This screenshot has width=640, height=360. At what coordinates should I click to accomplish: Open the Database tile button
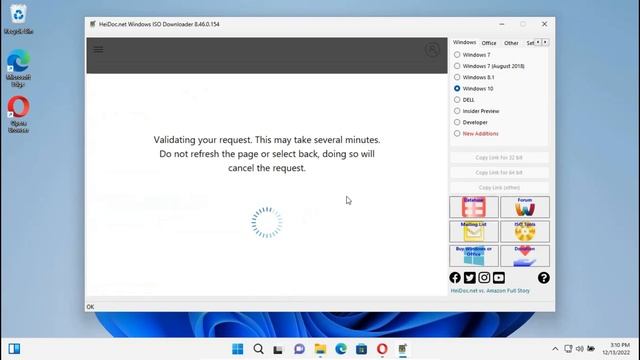(474, 207)
